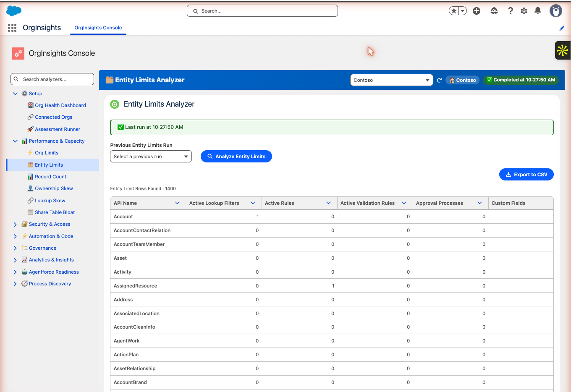Click the ActionPlan row
The height and width of the screenshot is (392, 571).
(x=332, y=355)
